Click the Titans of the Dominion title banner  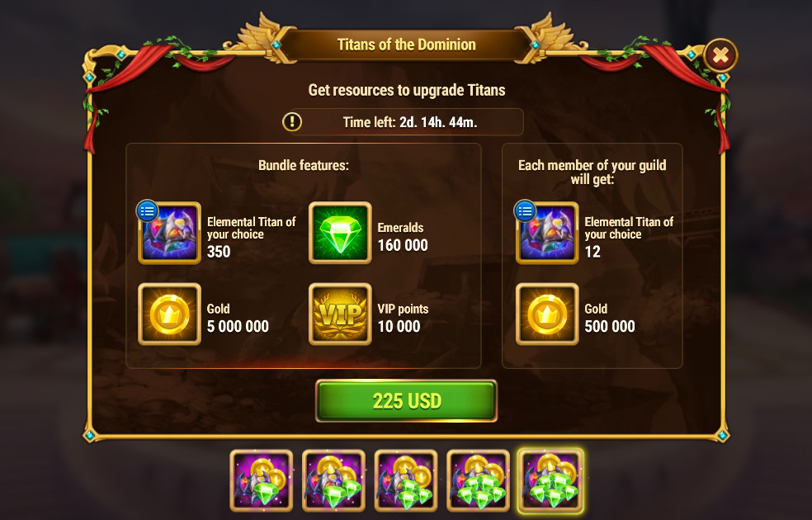tap(407, 45)
